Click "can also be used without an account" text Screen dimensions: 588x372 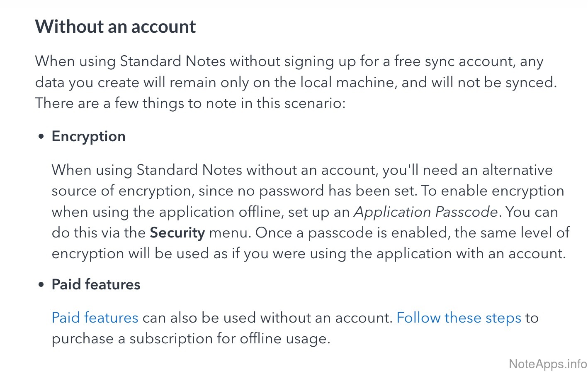click(x=267, y=318)
